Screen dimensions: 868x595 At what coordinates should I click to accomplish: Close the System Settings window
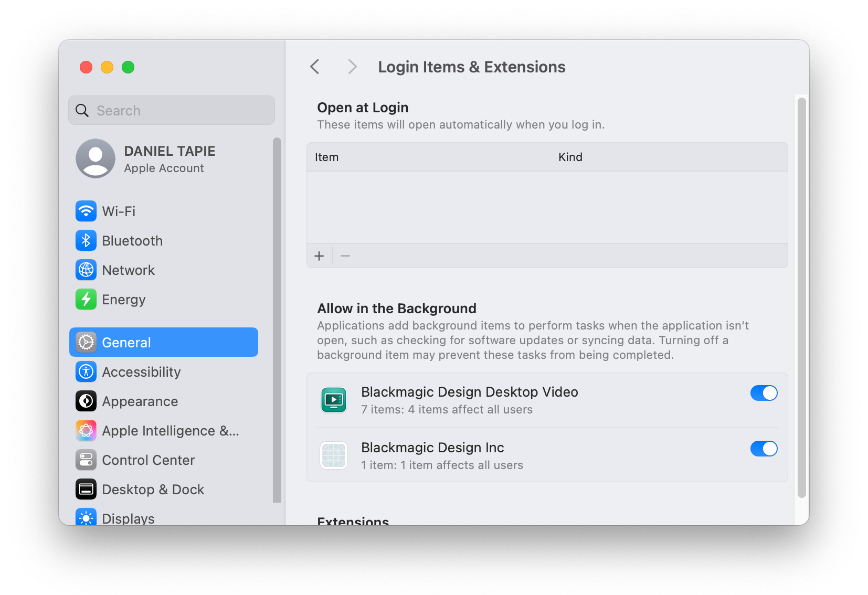coord(86,67)
